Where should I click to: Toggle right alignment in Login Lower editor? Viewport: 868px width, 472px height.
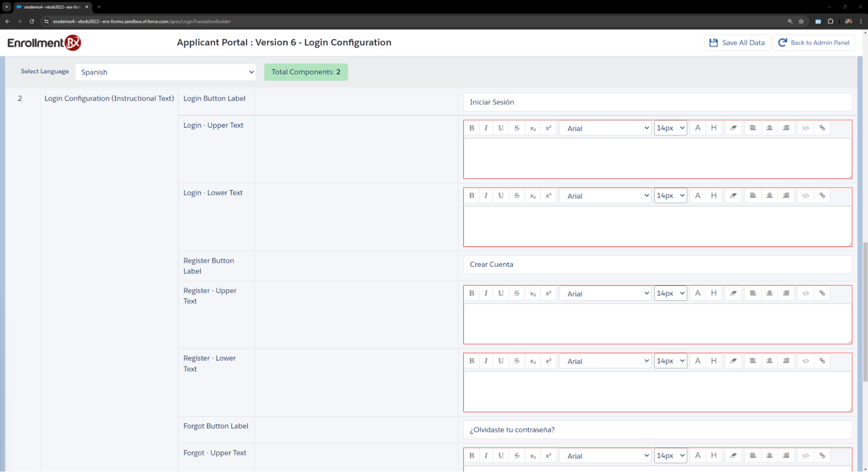pyautogui.click(x=786, y=196)
